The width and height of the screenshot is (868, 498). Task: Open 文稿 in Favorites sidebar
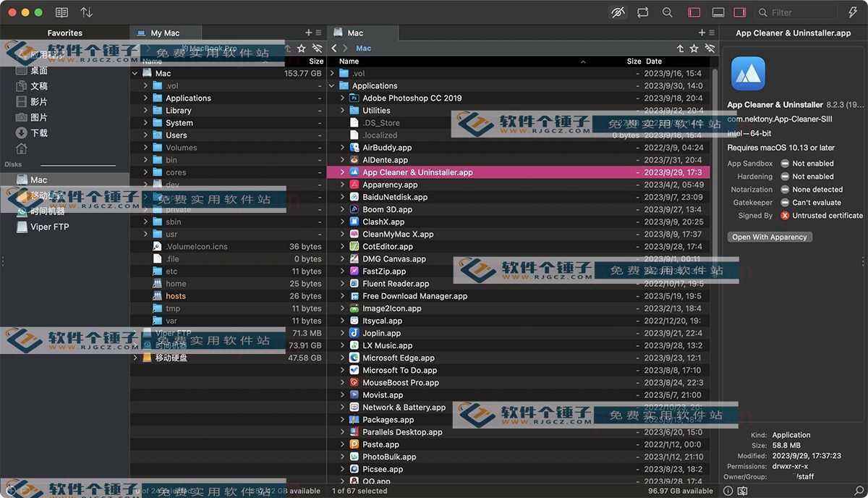tap(39, 86)
